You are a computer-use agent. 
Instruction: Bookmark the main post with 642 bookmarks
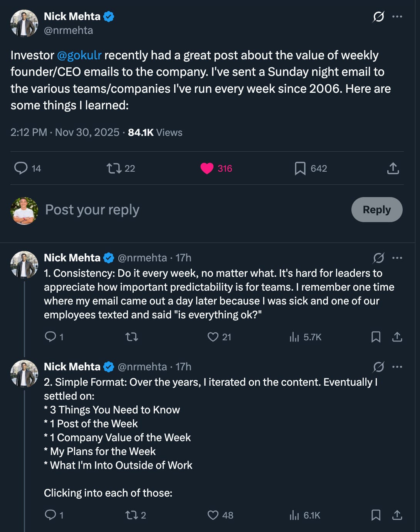pyautogui.click(x=300, y=168)
